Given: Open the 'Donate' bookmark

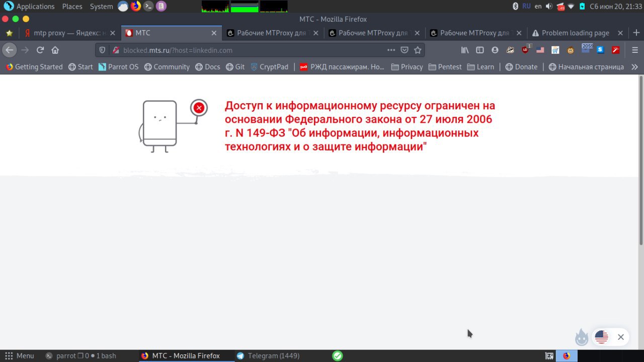Looking at the screenshot, I should 521,66.
